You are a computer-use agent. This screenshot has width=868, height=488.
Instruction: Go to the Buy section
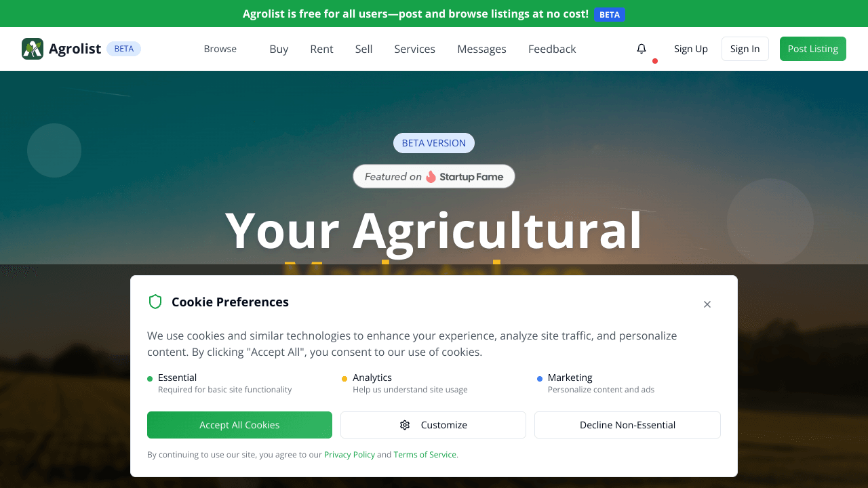pos(279,49)
